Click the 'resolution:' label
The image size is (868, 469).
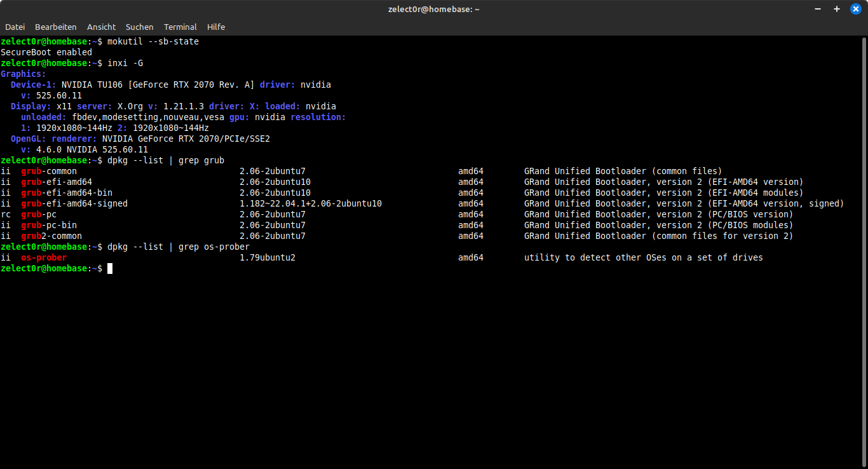(318, 117)
